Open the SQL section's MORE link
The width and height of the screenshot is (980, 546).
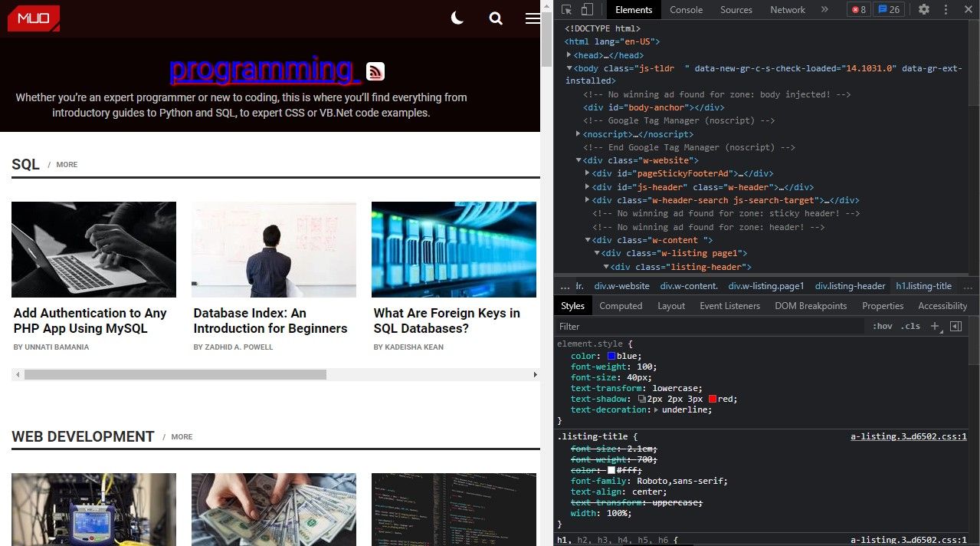(x=67, y=164)
